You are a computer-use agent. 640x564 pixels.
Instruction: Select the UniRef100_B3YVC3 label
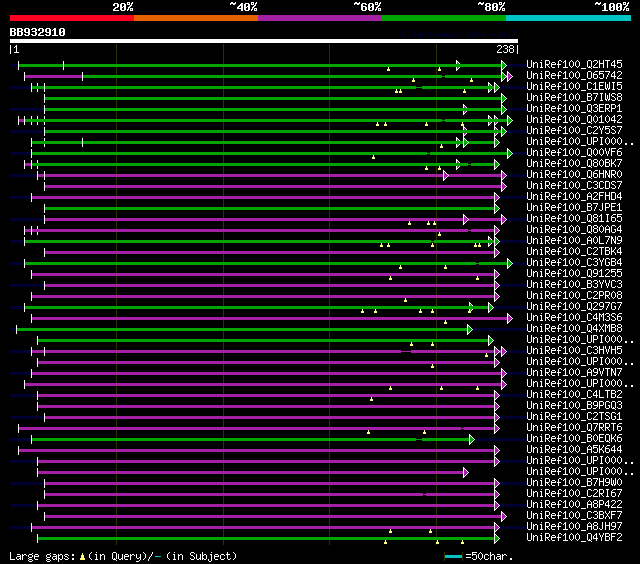tap(574, 285)
